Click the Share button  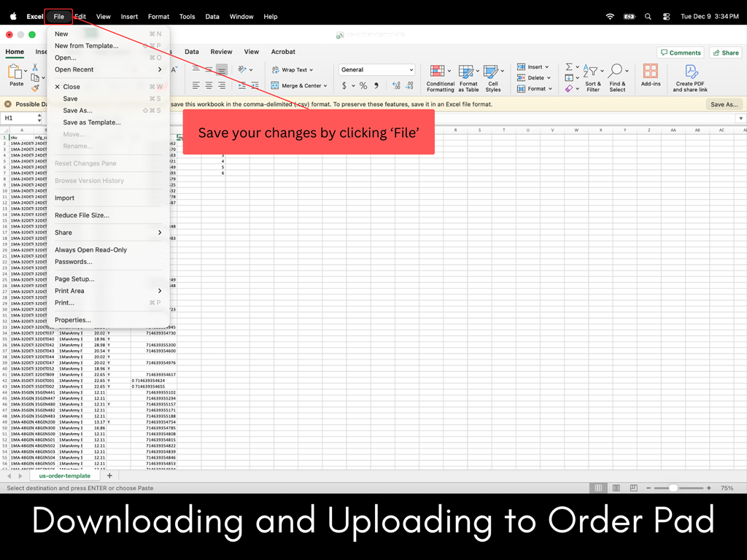726,52
